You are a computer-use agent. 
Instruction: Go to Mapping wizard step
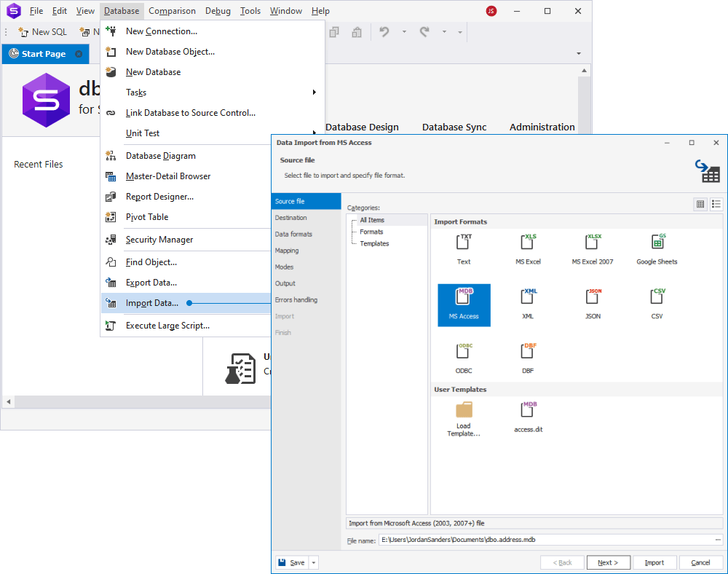coord(306,251)
